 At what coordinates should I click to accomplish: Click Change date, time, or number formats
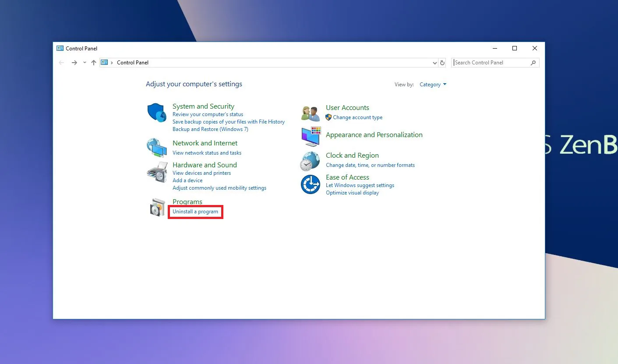tap(370, 165)
